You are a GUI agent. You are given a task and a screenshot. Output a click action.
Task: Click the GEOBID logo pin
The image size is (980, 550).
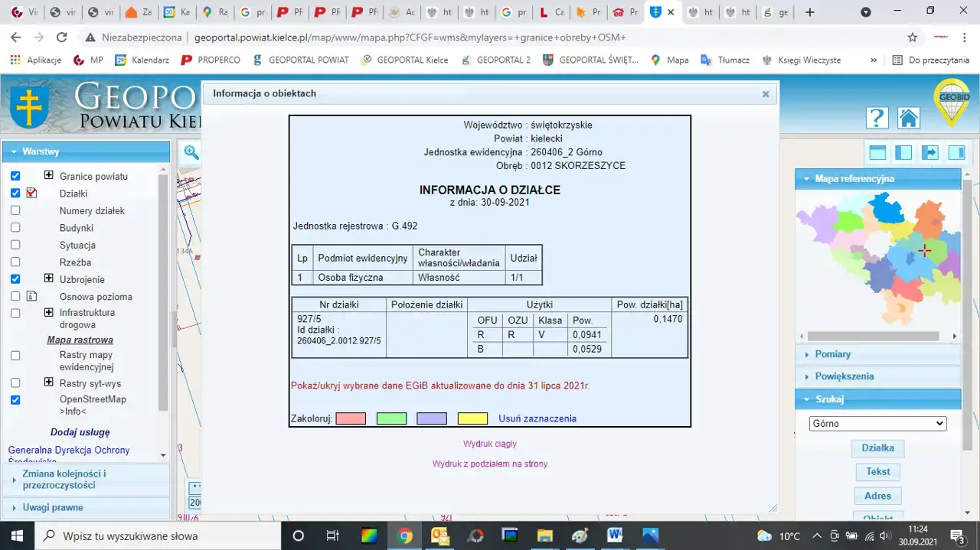[x=952, y=103]
